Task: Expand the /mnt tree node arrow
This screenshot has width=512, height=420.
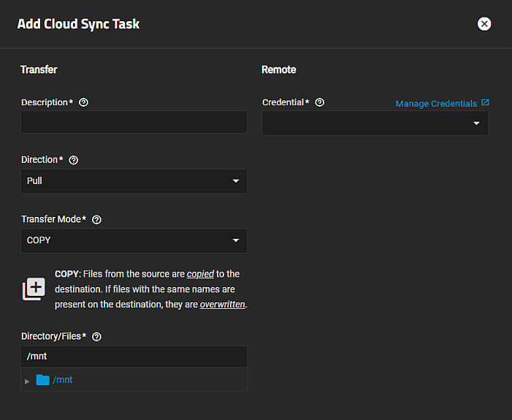Action: tap(28, 381)
